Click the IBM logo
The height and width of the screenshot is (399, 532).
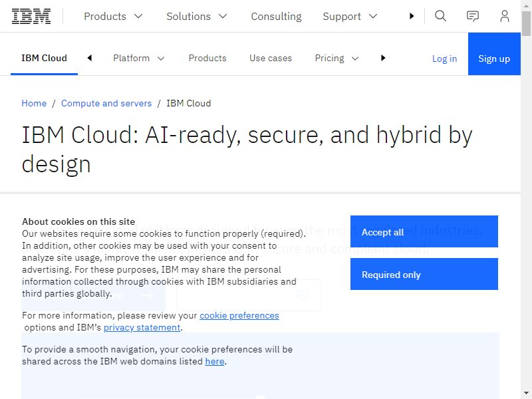tap(31, 16)
